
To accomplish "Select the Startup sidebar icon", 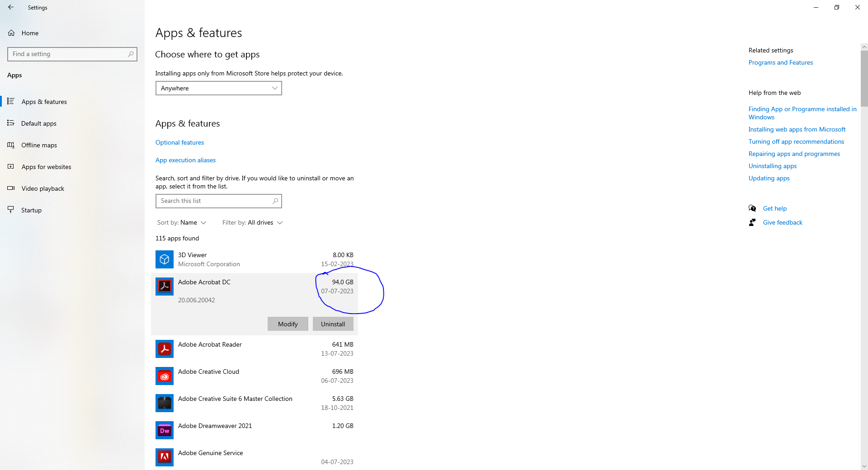I will (11, 210).
